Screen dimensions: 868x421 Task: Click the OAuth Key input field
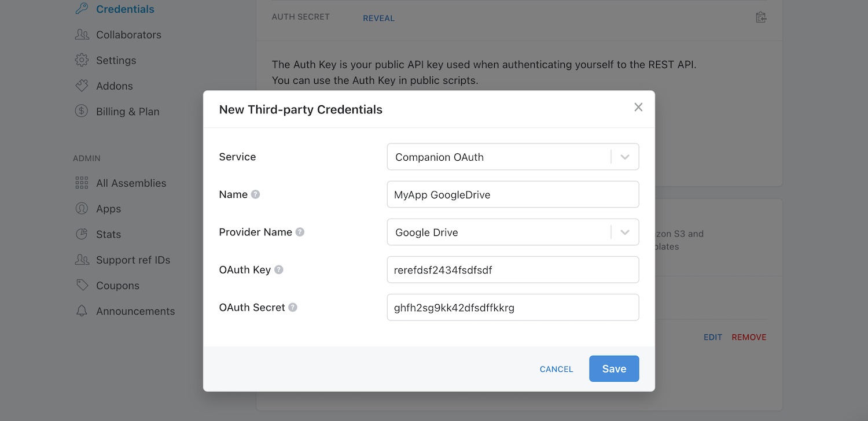(513, 269)
